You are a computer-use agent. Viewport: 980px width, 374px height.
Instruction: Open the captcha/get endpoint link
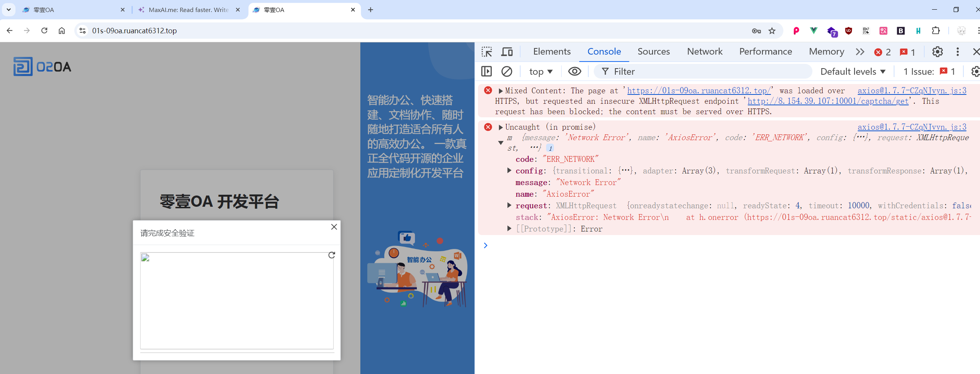pos(828,101)
